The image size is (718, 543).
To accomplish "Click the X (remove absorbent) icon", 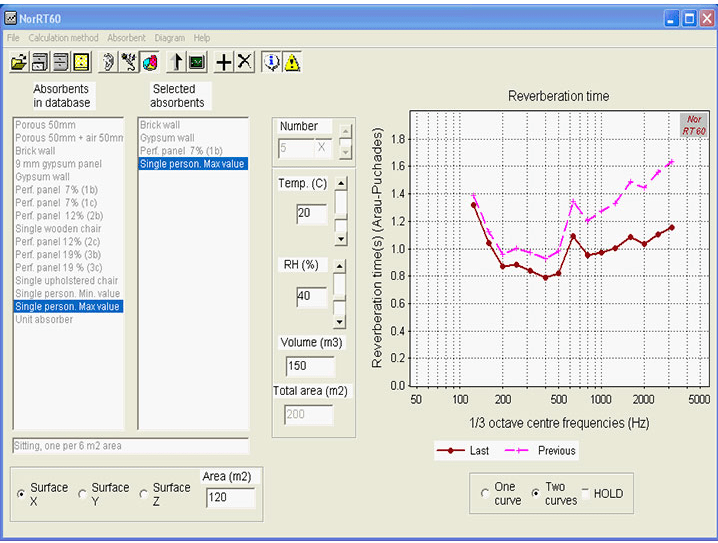I will (245, 62).
